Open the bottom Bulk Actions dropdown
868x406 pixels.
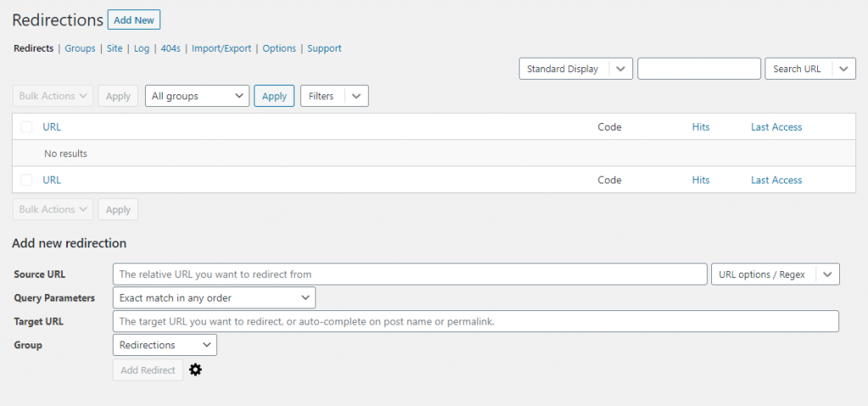53,209
